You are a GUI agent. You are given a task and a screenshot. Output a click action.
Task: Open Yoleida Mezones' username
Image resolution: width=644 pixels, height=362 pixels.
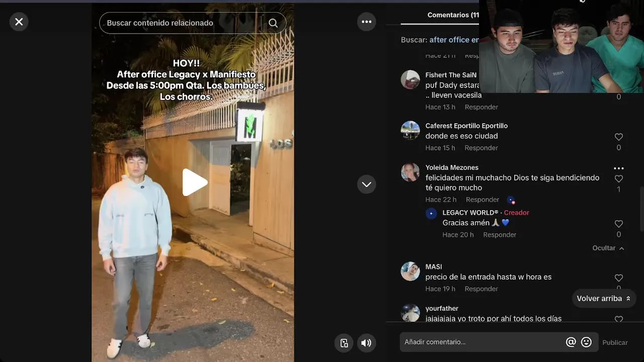(x=452, y=167)
